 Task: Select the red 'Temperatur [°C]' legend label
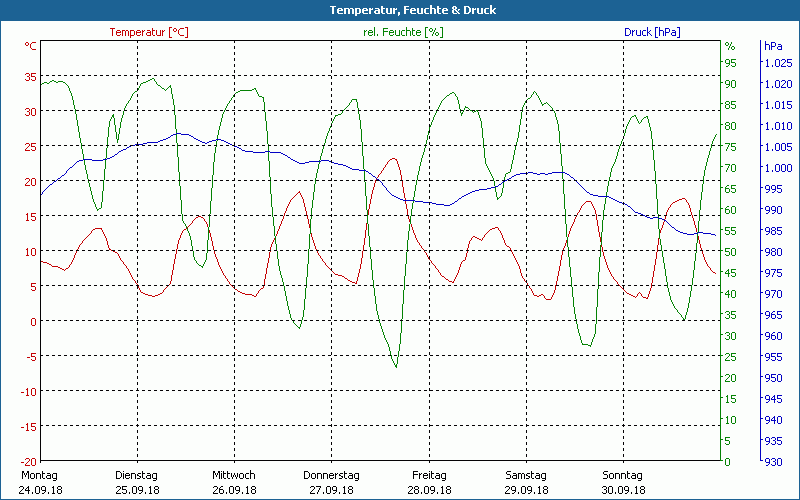pos(149,32)
